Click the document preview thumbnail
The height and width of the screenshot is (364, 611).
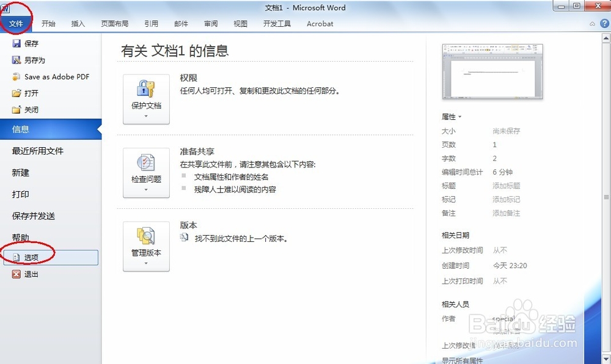click(492, 71)
